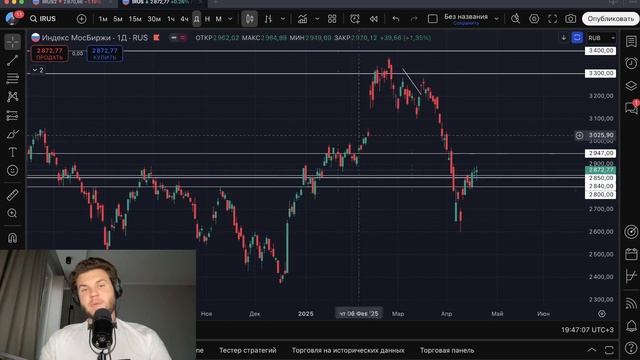Open the forecasting and measurement tools
Viewport: 640px width, 360px height.
pos(13,116)
